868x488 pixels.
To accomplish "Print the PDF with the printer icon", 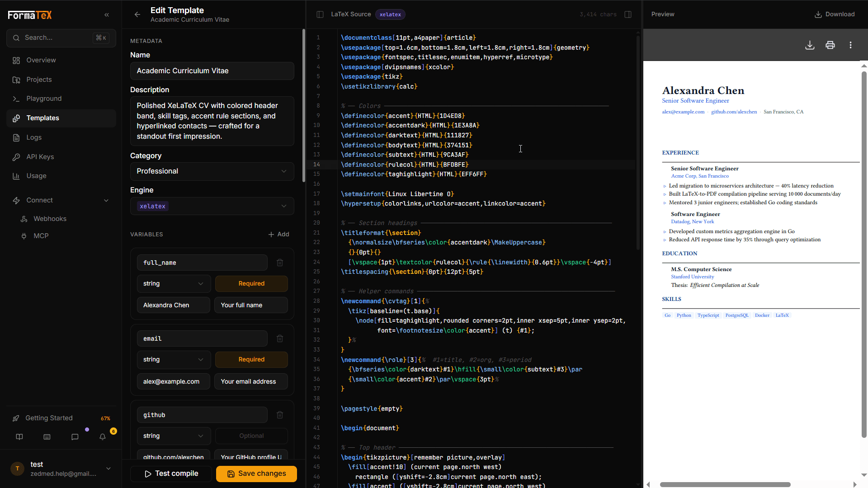I will point(830,45).
